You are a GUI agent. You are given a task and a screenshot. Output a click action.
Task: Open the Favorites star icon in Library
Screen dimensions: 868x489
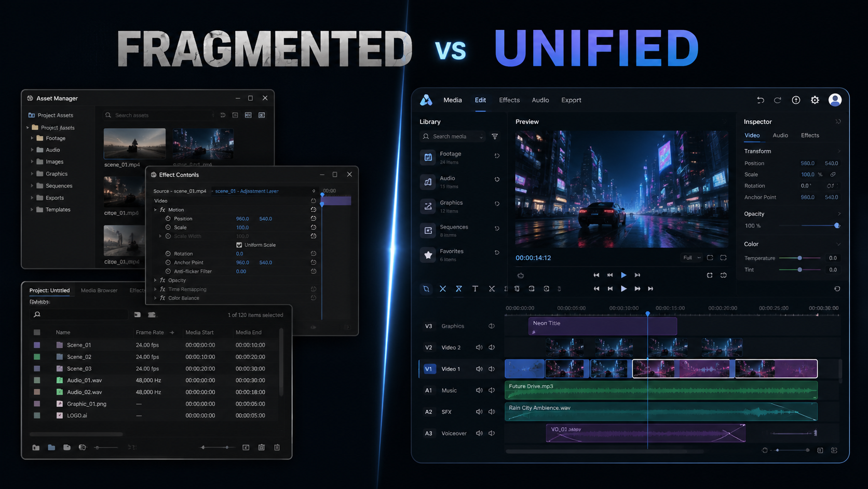[428, 255]
